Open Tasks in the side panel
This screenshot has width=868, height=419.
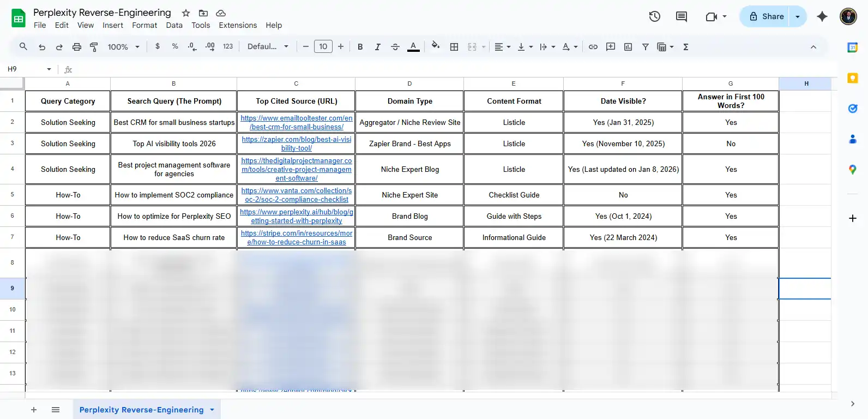click(853, 109)
